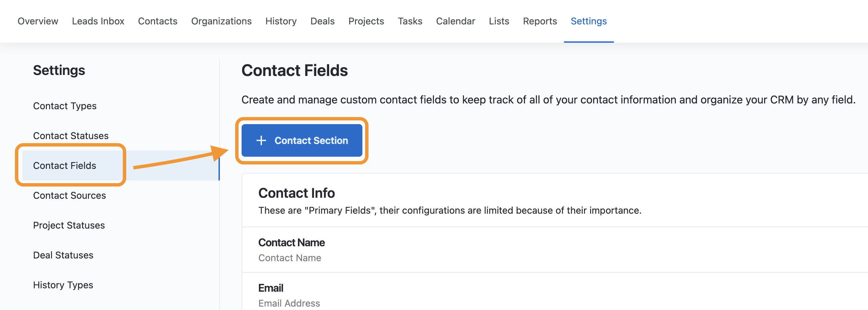The image size is (868, 310).
Task: Open Contact Types settings
Action: (65, 106)
